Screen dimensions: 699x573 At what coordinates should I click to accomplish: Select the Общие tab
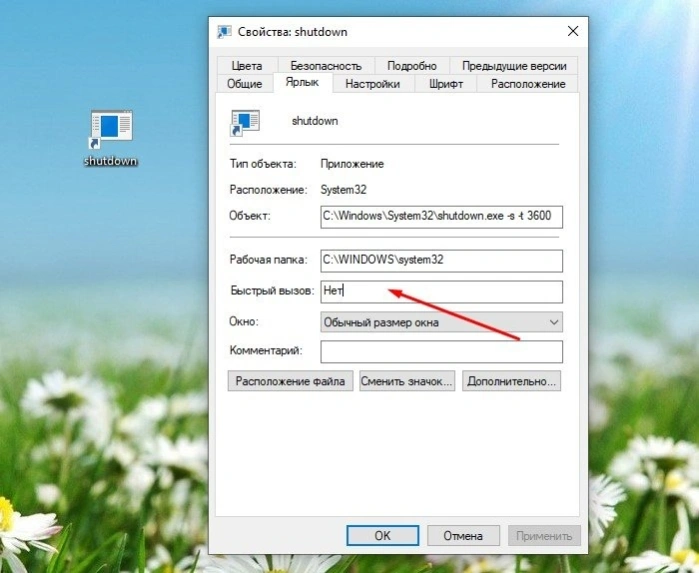coord(244,84)
